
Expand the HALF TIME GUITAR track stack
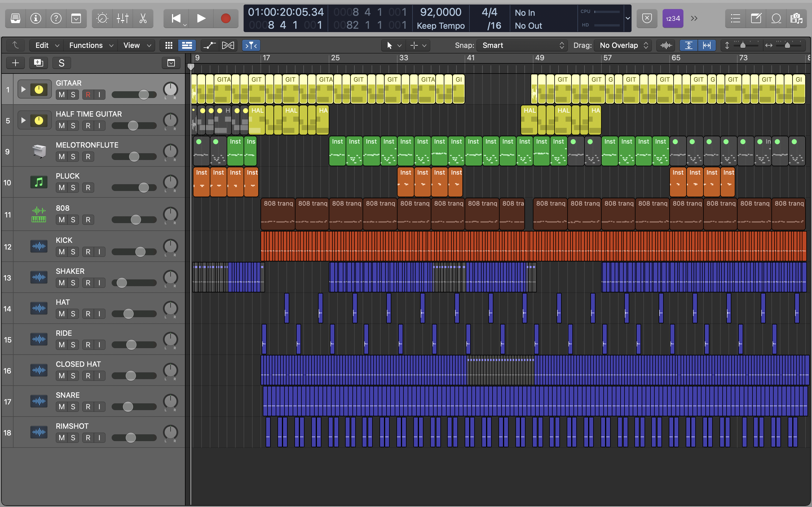pyautogui.click(x=23, y=120)
